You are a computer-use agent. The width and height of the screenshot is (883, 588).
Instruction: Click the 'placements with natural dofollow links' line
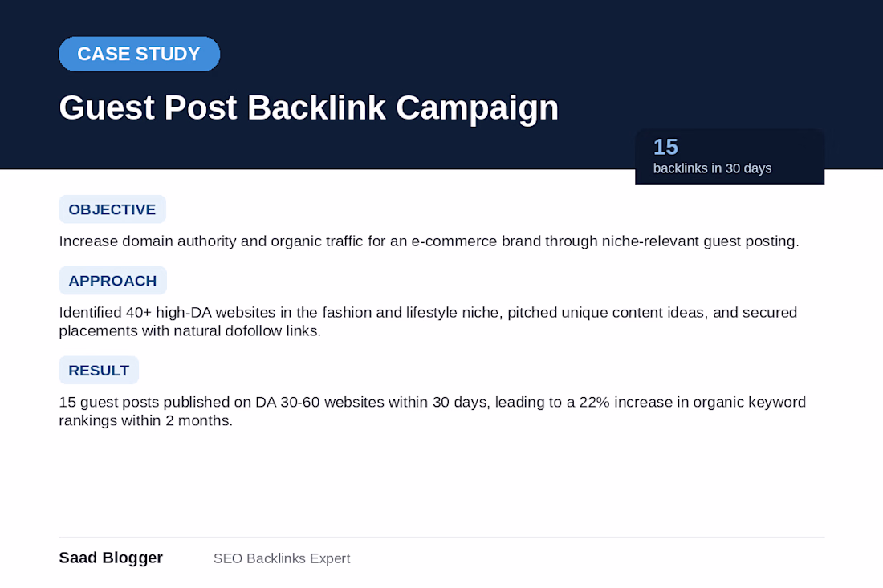[x=189, y=330]
